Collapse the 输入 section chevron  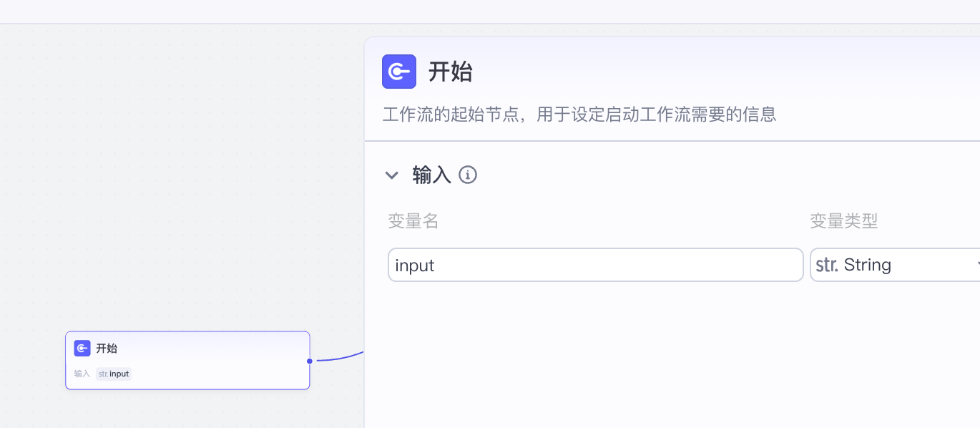pos(392,175)
